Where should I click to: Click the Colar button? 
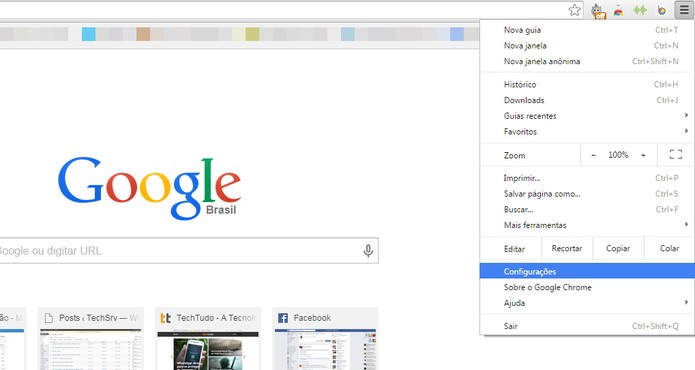669,249
